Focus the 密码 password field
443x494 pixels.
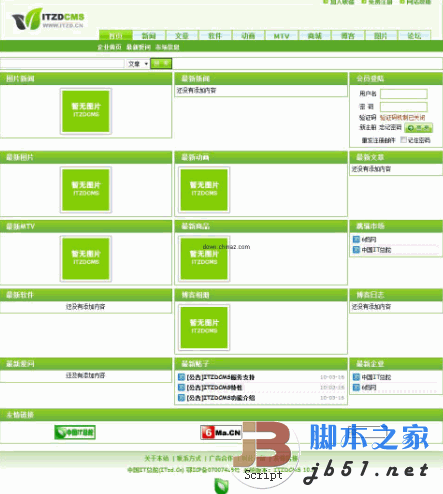(404, 107)
